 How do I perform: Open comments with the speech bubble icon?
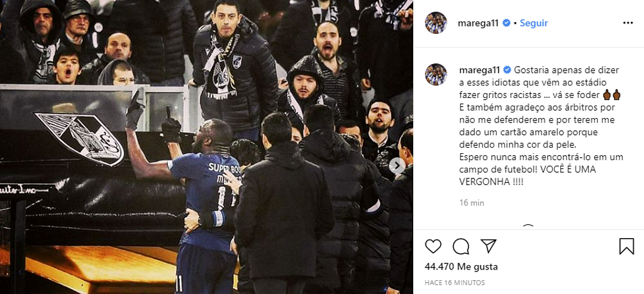click(461, 246)
